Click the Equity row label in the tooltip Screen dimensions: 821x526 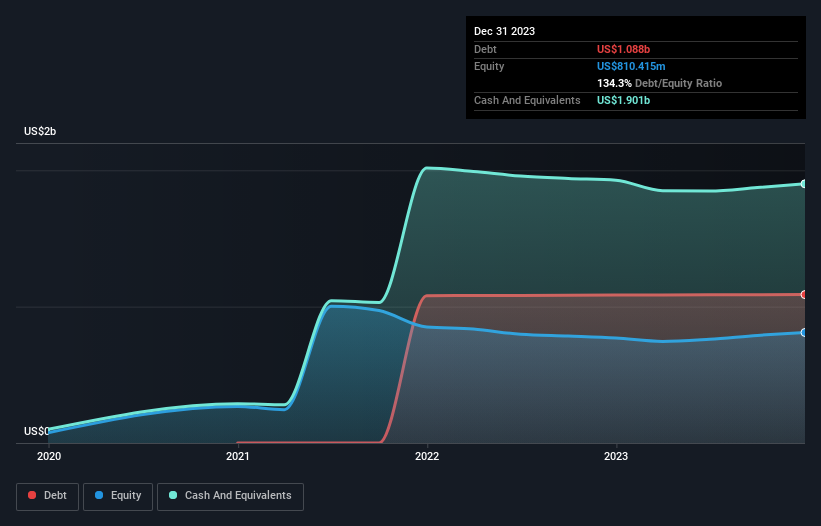489,66
